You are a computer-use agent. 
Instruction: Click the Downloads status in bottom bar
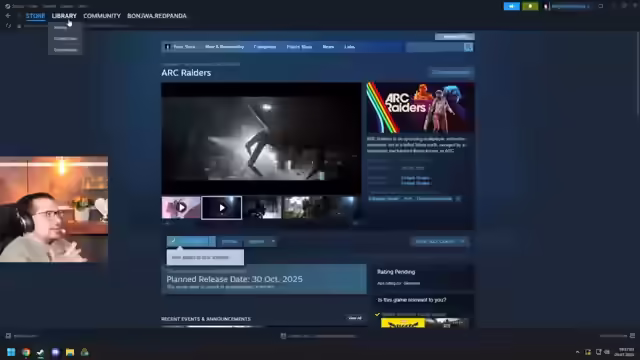point(319,336)
